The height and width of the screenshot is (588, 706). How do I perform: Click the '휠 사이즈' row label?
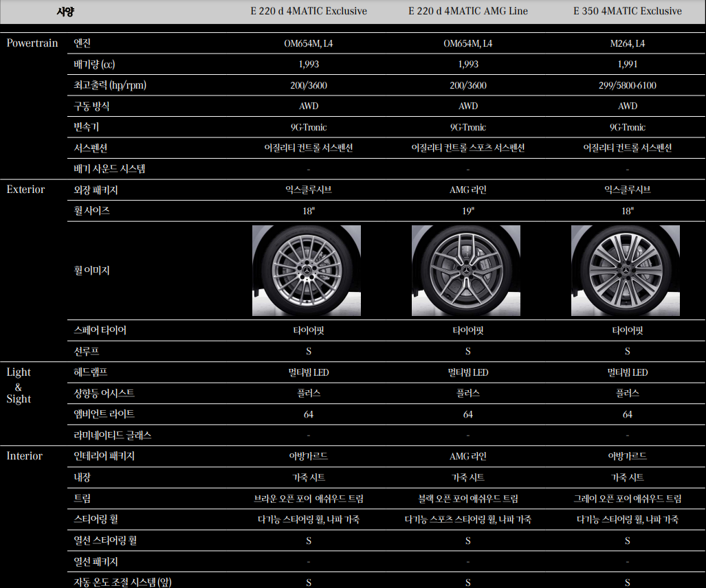tap(92, 211)
